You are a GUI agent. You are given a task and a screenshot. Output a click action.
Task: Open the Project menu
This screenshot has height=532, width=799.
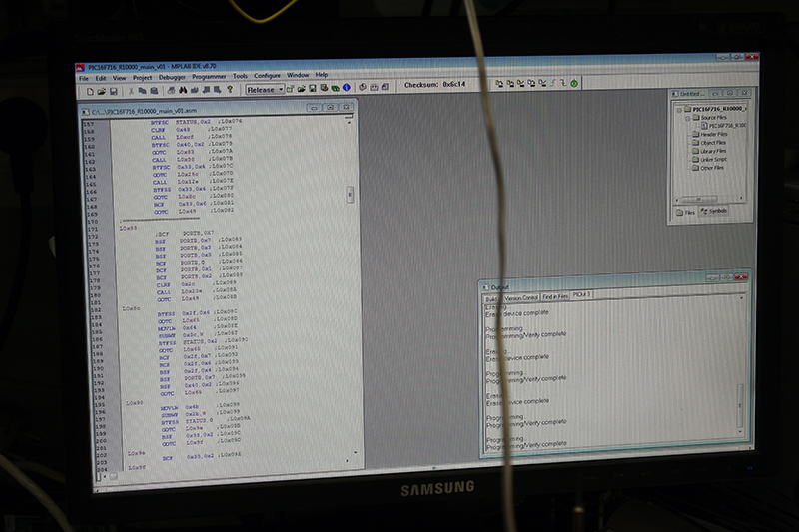tap(143, 78)
